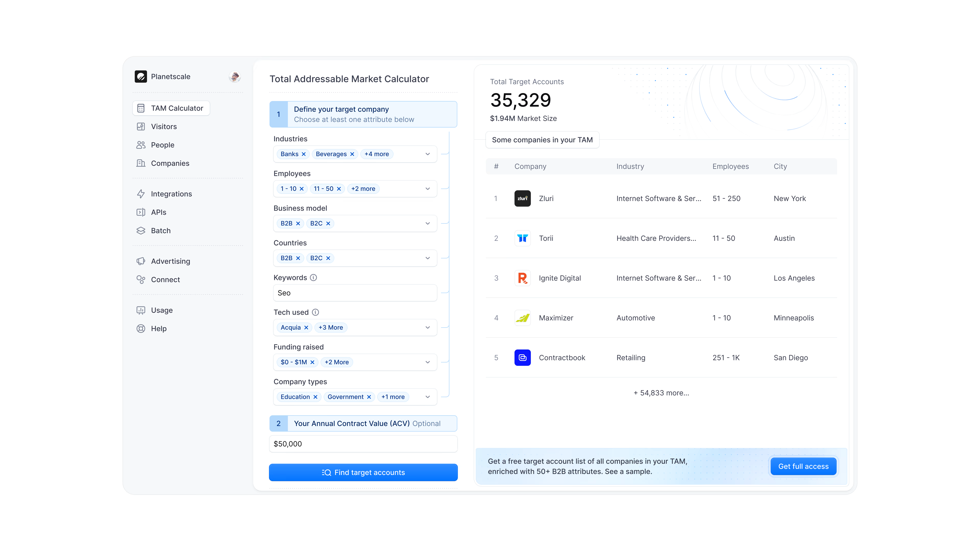980x551 pixels.
Task: Click the Tech used info icon
Action: tap(315, 312)
